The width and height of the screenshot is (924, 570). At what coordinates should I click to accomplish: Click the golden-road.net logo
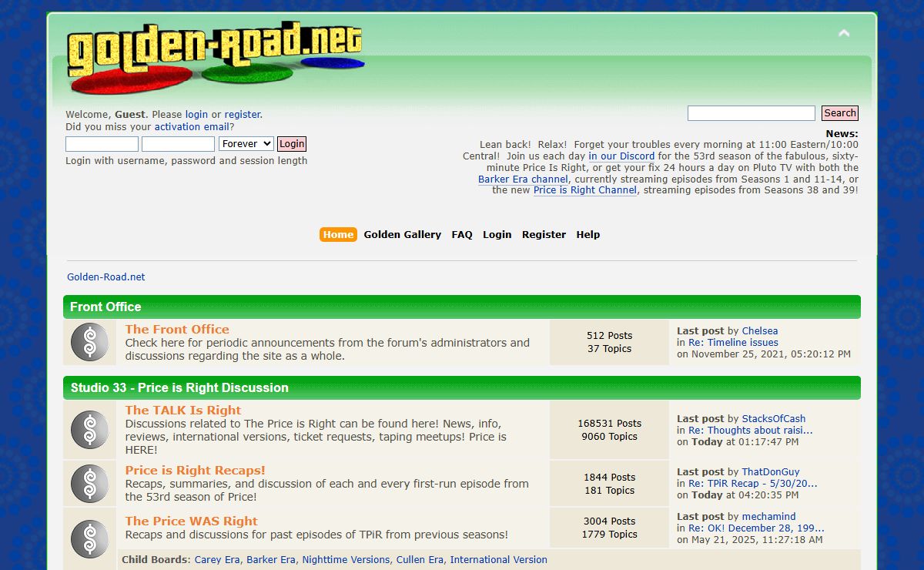click(215, 57)
